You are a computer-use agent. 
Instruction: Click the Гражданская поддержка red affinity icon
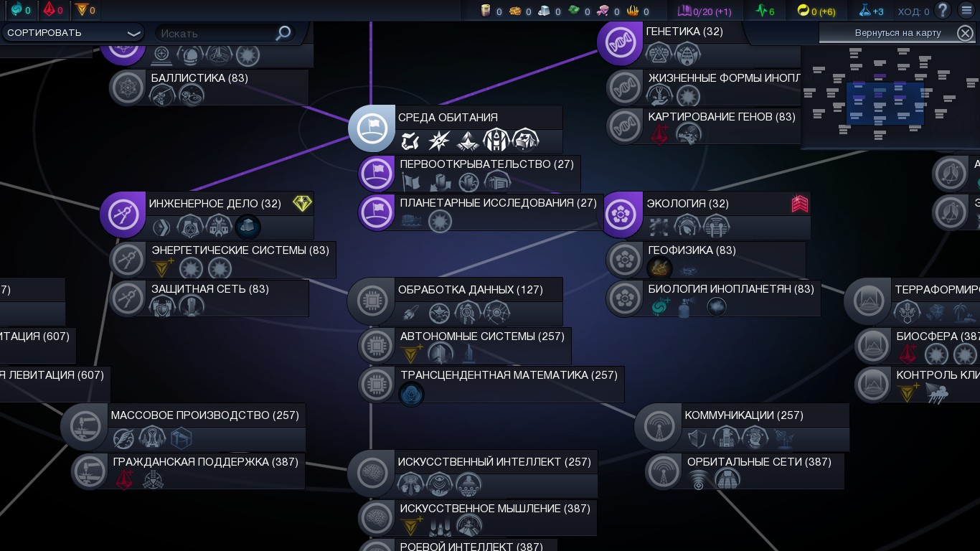125,480
